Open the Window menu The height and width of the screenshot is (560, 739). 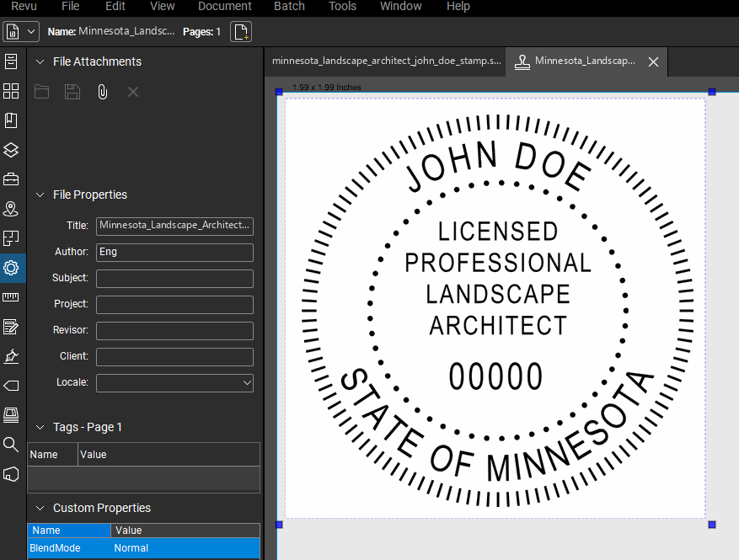click(400, 6)
